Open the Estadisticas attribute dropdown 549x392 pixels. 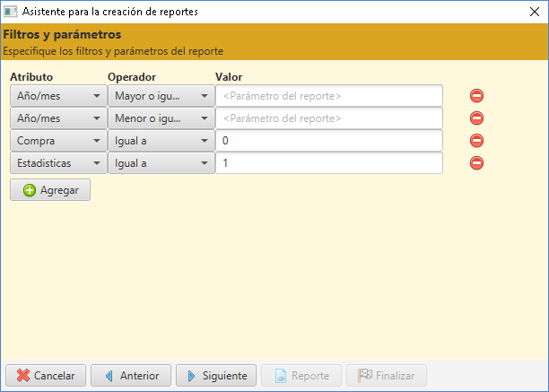[58, 163]
